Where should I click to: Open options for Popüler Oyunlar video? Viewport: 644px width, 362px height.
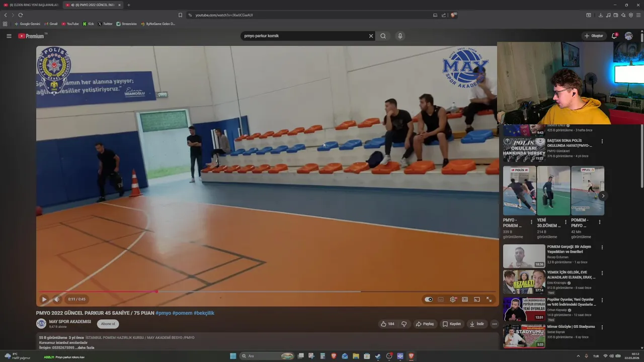(602, 300)
